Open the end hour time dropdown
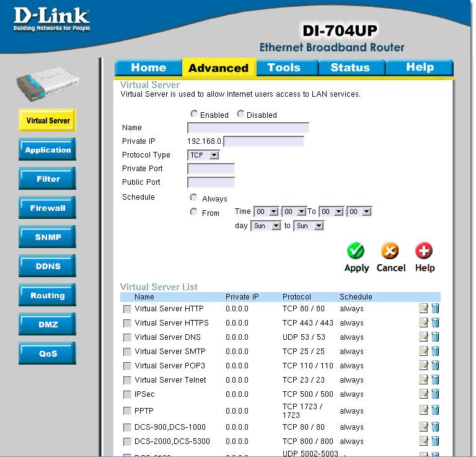 coord(331,211)
